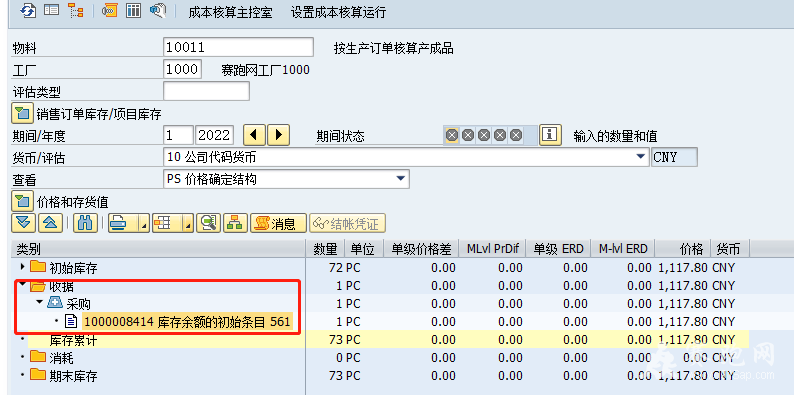Click the collapse all nodes button
The height and width of the screenshot is (395, 794).
point(50,223)
